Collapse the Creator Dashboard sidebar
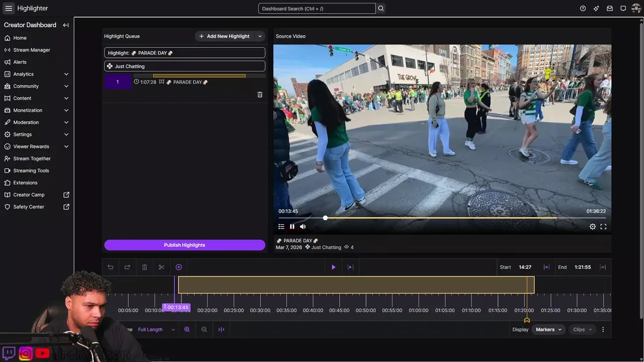The image size is (644, 362). point(66,25)
